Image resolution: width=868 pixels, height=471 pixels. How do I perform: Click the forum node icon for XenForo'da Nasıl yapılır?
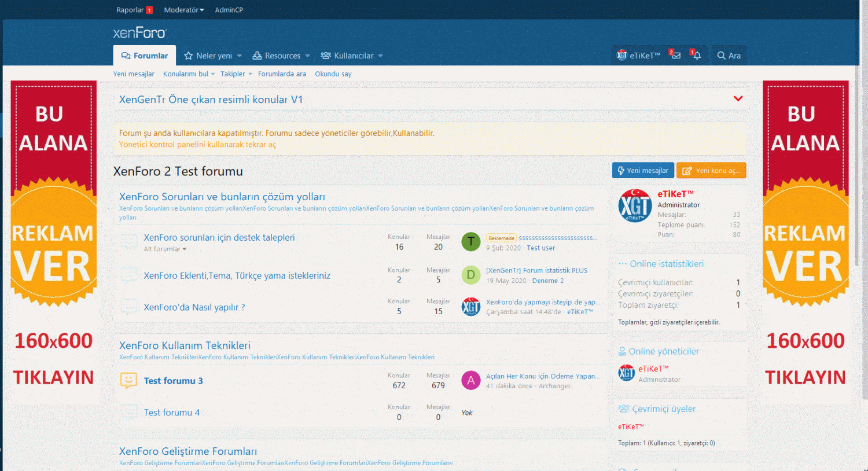[x=128, y=307]
